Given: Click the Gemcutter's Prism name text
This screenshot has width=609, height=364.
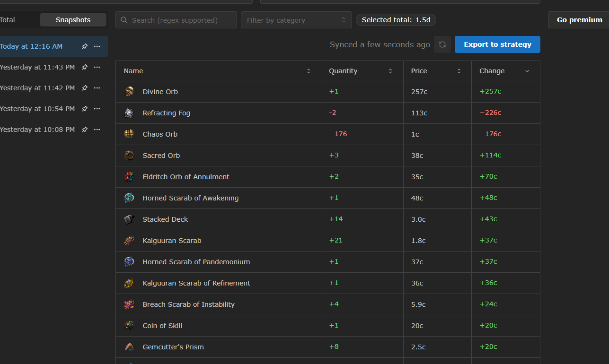Looking at the screenshot, I should point(173,347).
